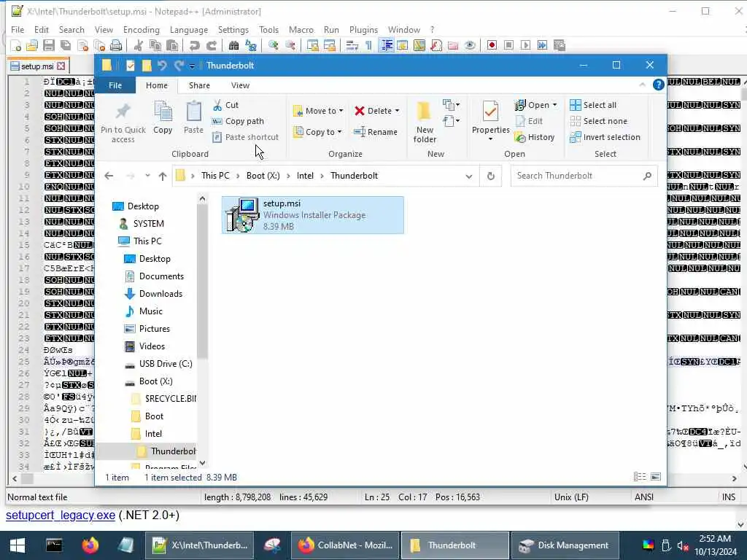Open Notepad++ Plugins menu
The width and height of the screenshot is (747, 560).
(x=363, y=29)
